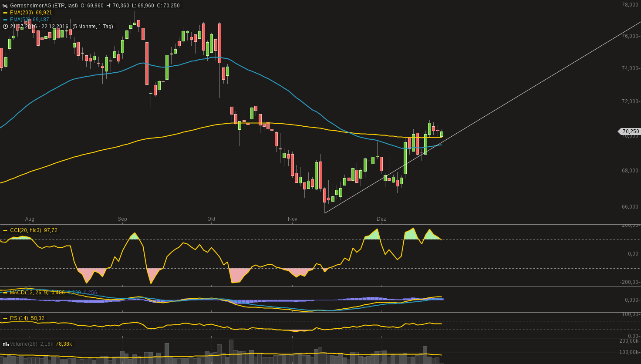
Task: Select the Gerresheimer AG (ETR, last) title
Action: tap(44, 6)
